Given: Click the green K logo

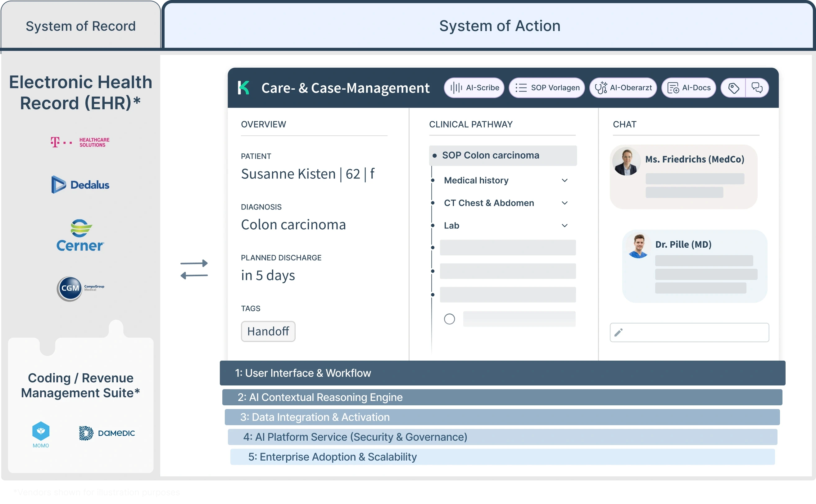Looking at the screenshot, I should (x=243, y=88).
